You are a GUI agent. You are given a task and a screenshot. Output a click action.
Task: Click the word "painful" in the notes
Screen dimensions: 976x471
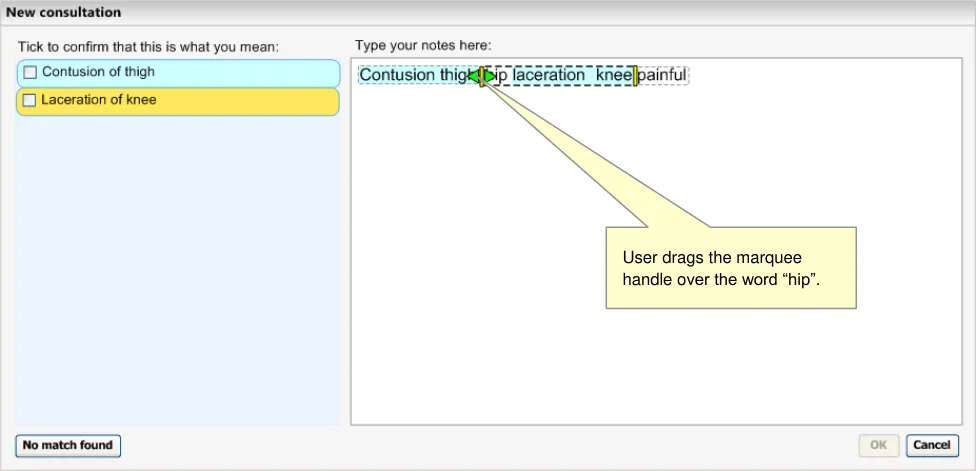tap(662, 75)
